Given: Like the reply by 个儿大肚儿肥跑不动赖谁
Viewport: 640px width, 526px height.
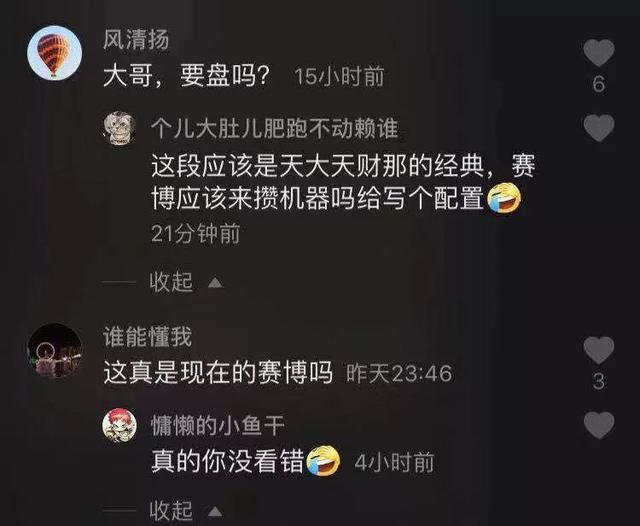Looking at the screenshot, I should 598,129.
